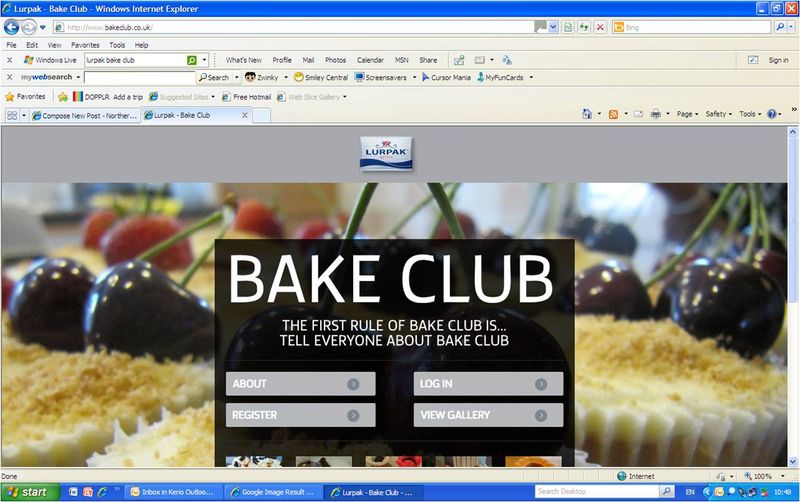Close the Lurpak - Bake Club tab
800x502 pixels.
pyautogui.click(x=244, y=115)
